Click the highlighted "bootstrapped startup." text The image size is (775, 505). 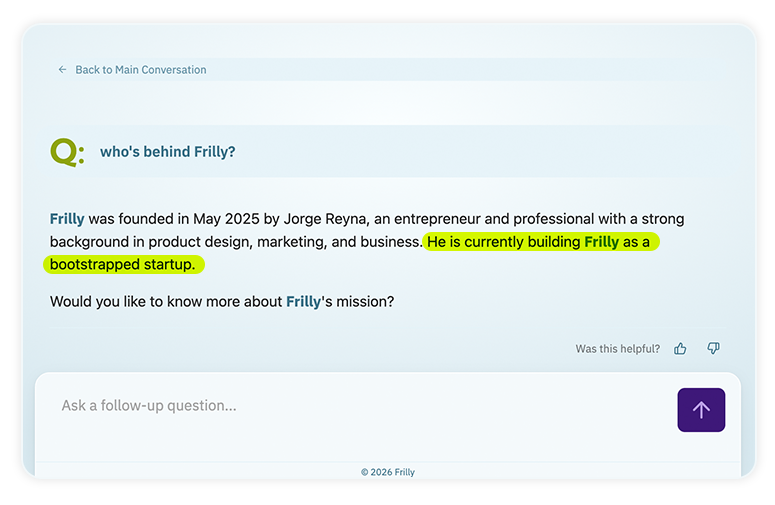(123, 264)
